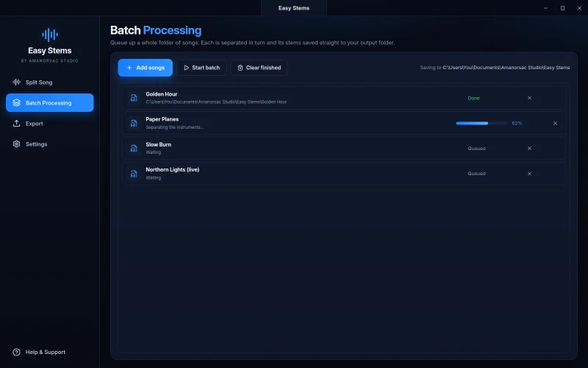Screen dimensions: 588x368
Task: Click the green Done status
Action: 473,98
